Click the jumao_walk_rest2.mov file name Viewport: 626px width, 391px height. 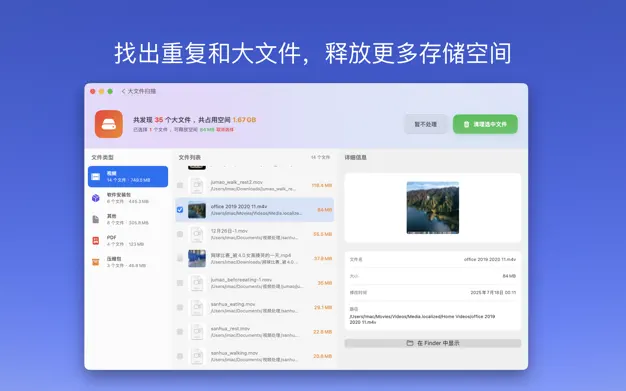[236, 182]
